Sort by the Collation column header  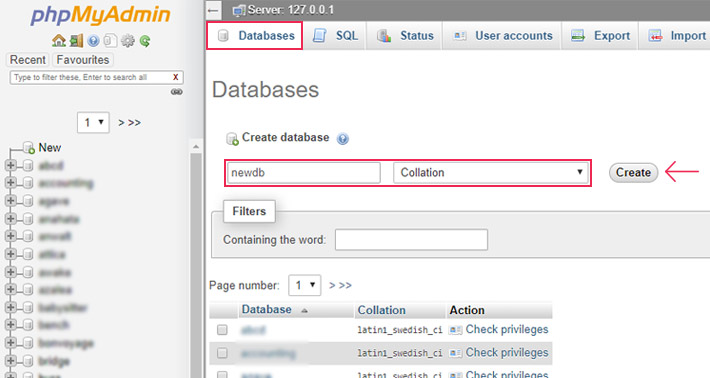pyautogui.click(x=381, y=310)
